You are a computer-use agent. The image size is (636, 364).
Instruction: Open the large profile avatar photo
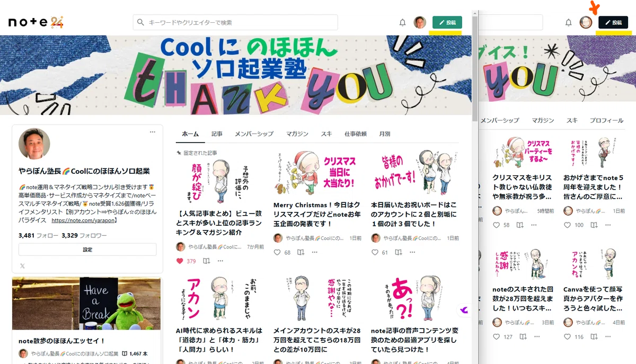[x=34, y=144]
